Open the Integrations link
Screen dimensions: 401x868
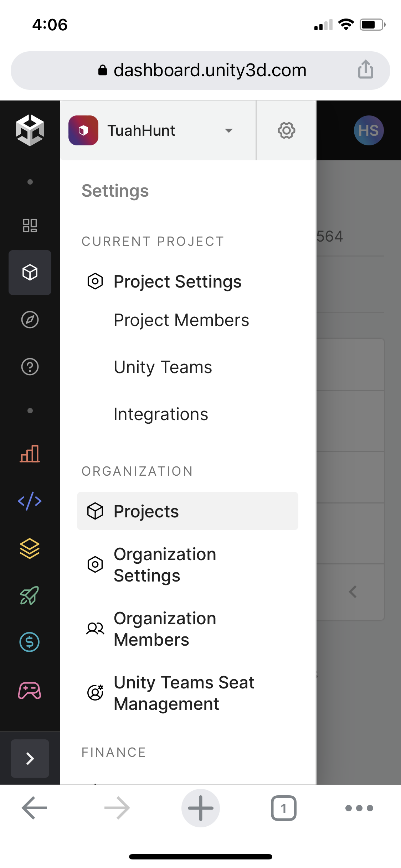click(161, 414)
